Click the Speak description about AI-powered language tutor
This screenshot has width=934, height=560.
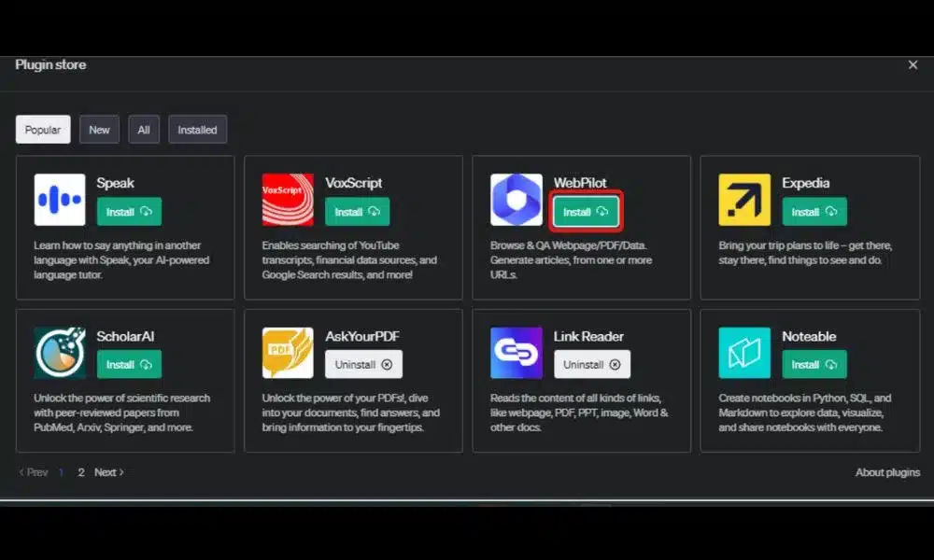(x=121, y=260)
